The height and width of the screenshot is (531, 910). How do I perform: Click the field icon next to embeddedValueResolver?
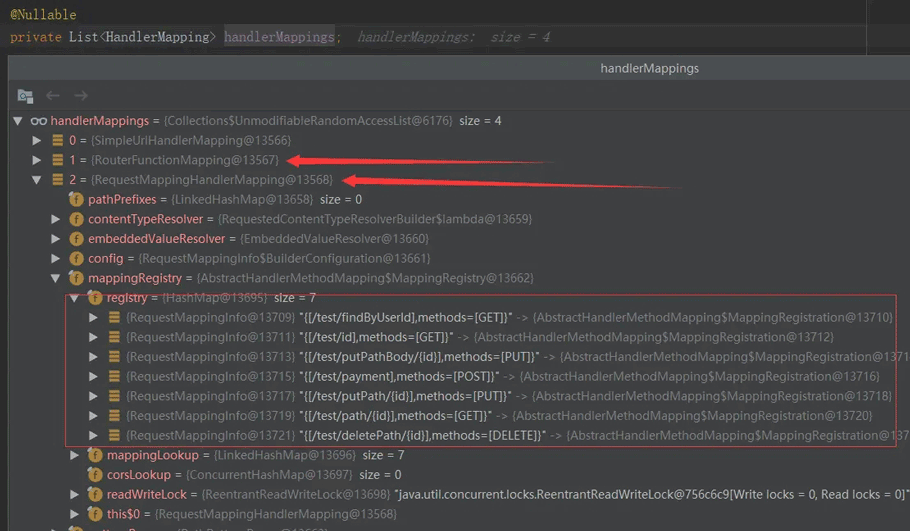click(x=76, y=239)
